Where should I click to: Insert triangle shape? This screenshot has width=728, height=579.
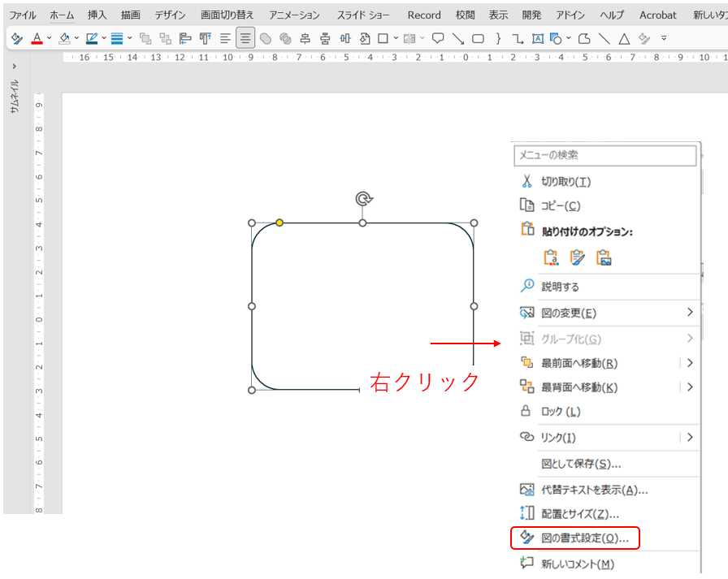click(624, 38)
